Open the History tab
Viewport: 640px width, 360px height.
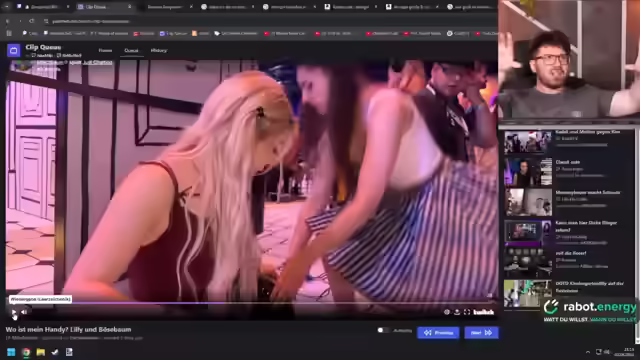pyautogui.click(x=159, y=50)
